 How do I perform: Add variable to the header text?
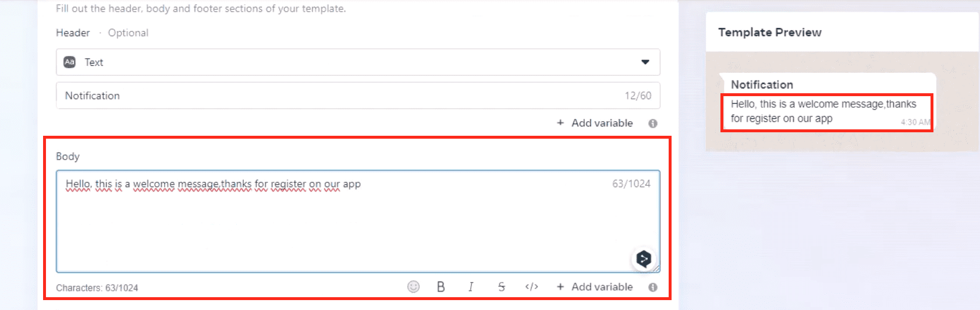tap(595, 123)
